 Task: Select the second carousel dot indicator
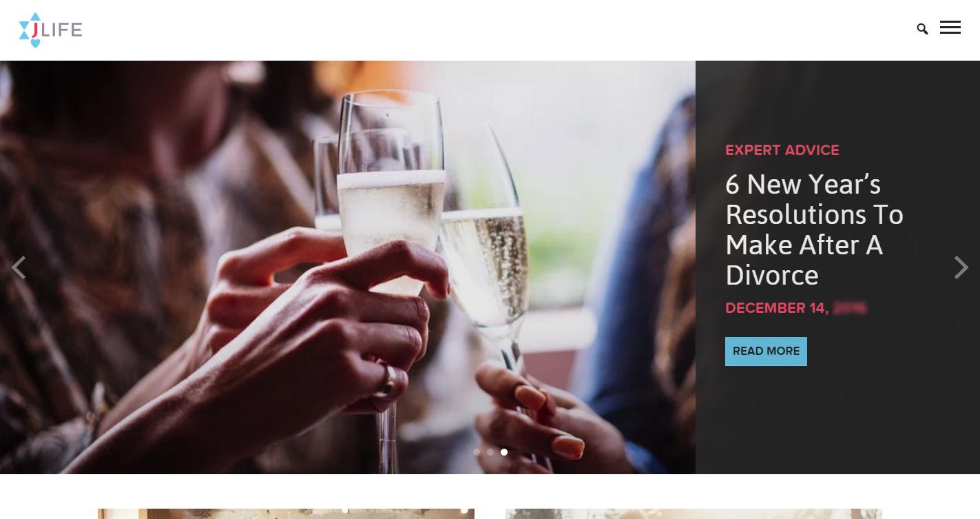point(490,452)
